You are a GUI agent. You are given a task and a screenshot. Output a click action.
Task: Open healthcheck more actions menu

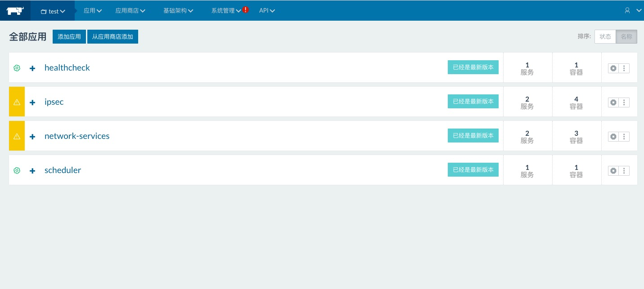coord(624,68)
